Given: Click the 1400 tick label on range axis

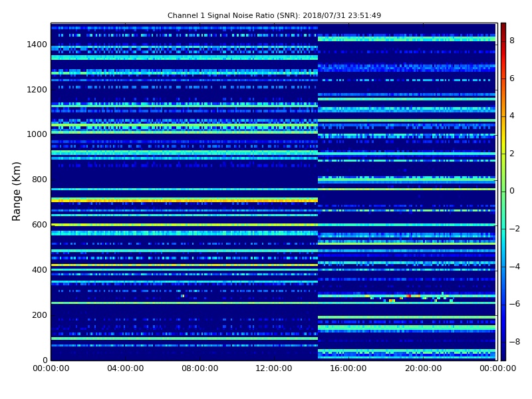Looking at the screenshot, I should (37, 45).
